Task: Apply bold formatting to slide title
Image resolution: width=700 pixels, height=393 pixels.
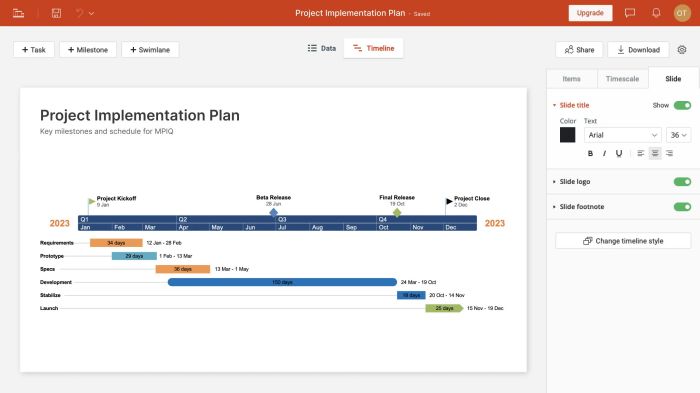Action: click(590, 153)
